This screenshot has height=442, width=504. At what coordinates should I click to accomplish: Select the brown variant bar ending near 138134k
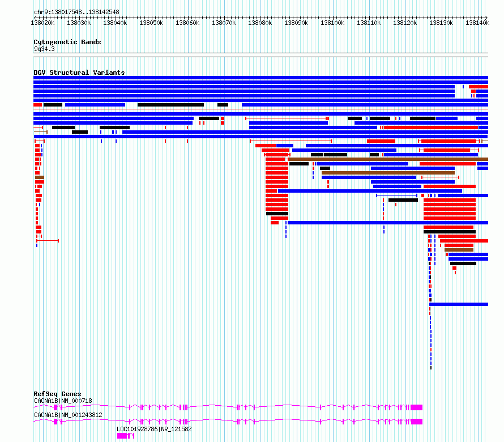point(388,173)
